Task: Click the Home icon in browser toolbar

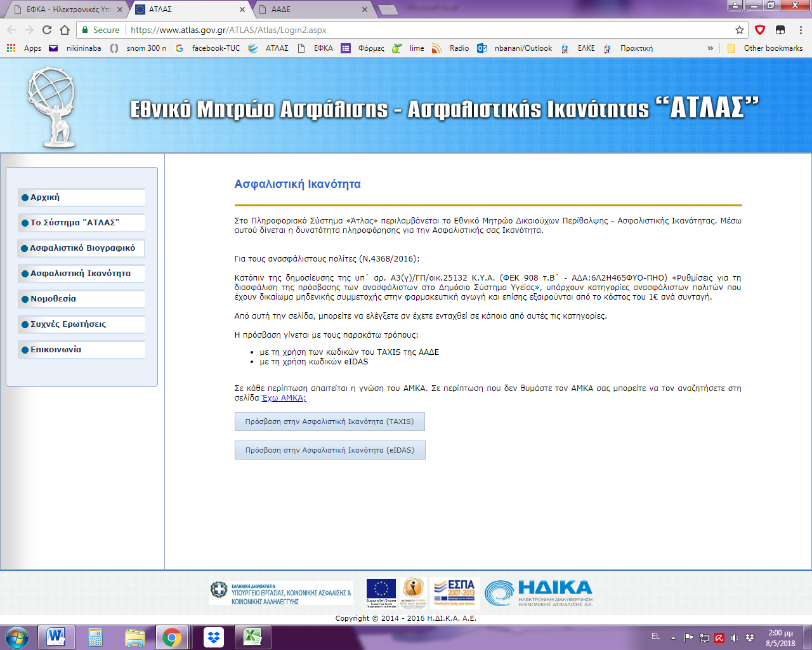Action: tap(65, 30)
